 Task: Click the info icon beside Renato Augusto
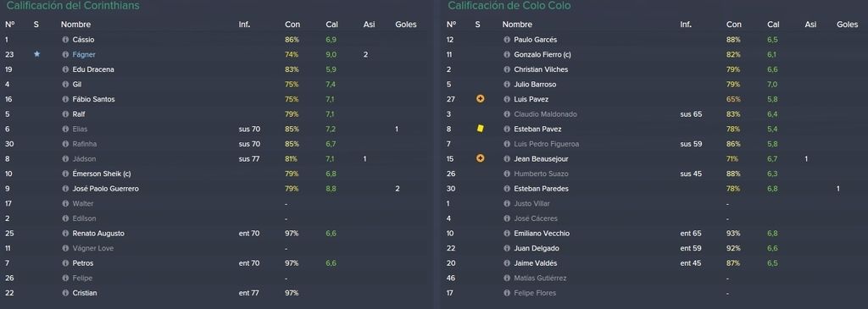(x=65, y=234)
